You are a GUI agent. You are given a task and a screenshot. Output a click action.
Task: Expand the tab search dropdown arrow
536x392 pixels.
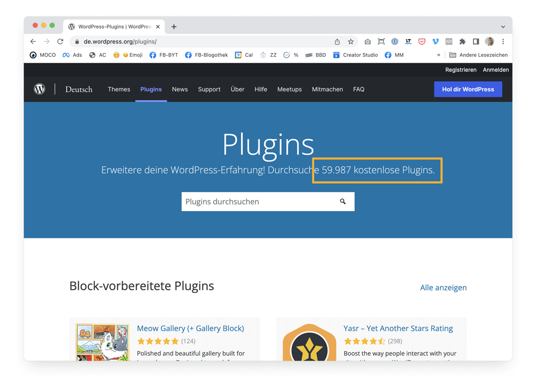point(503,27)
